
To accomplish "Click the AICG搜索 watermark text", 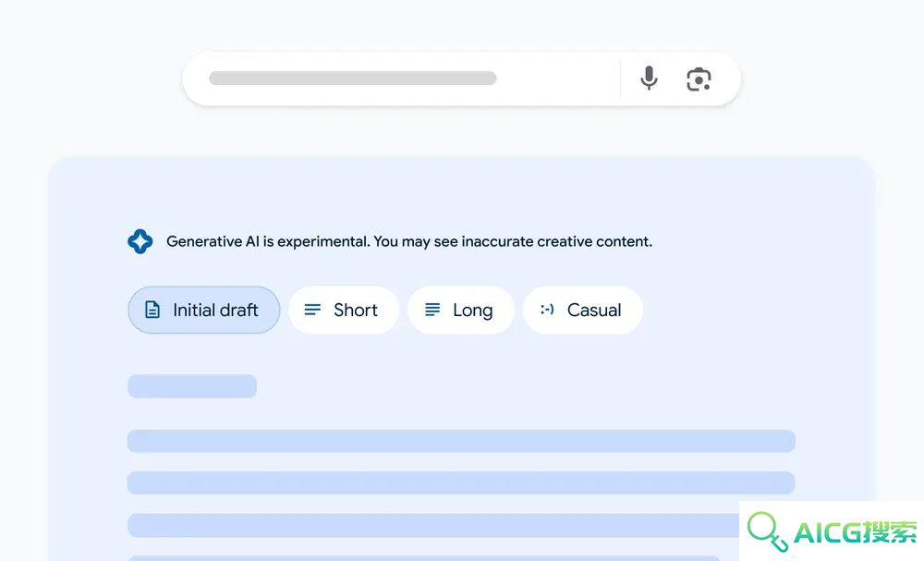I will click(855, 532).
